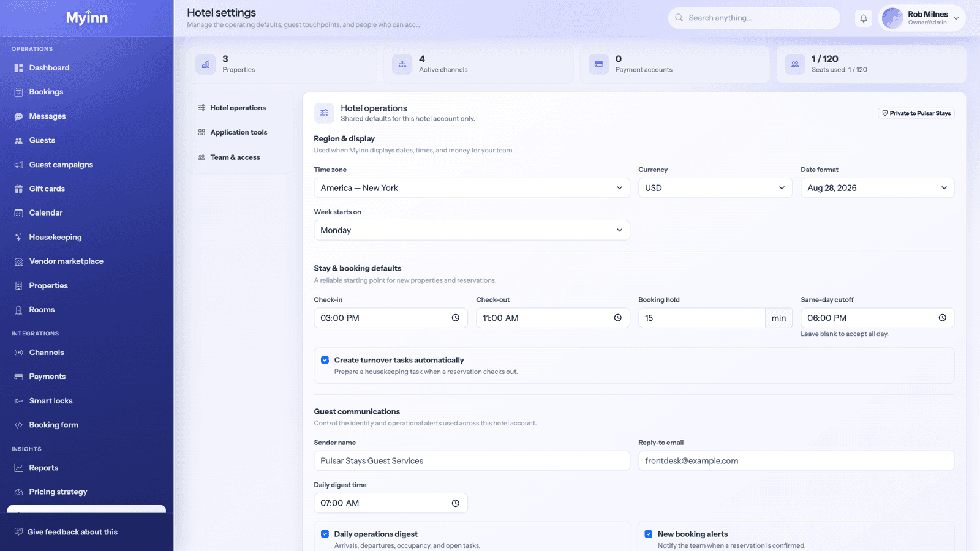Switch to Hotel operations settings tab
The image size is (980, 551).
[239, 108]
